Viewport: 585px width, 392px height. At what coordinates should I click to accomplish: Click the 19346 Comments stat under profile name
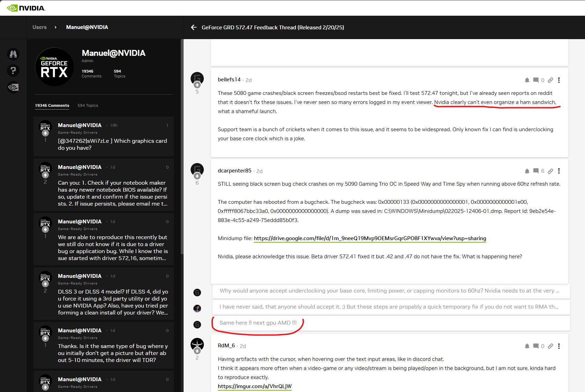(91, 73)
